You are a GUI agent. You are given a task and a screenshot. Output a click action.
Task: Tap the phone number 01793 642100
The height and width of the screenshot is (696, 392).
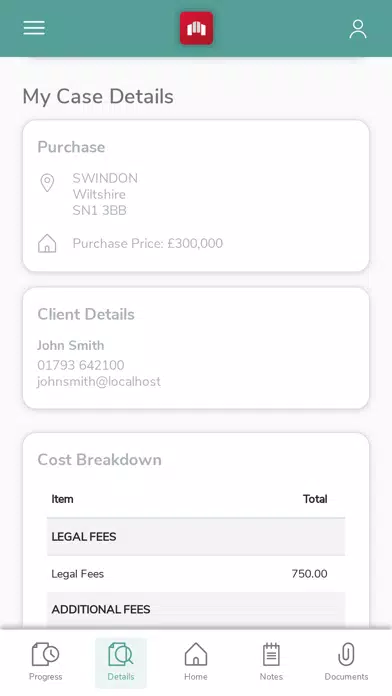pos(81,365)
